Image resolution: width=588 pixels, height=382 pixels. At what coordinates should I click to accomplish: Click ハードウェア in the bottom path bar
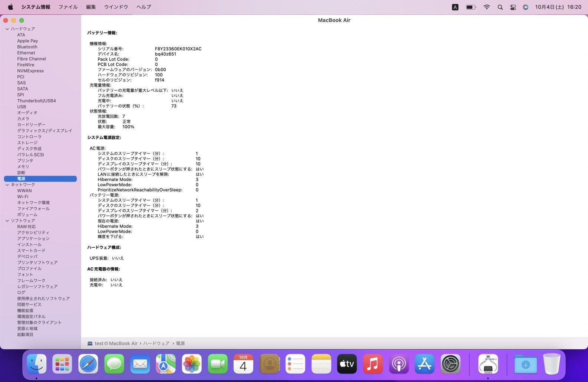(x=156, y=343)
